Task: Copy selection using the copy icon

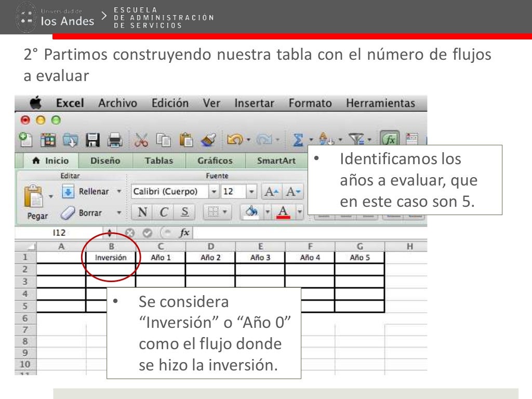Action: coord(164,140)
